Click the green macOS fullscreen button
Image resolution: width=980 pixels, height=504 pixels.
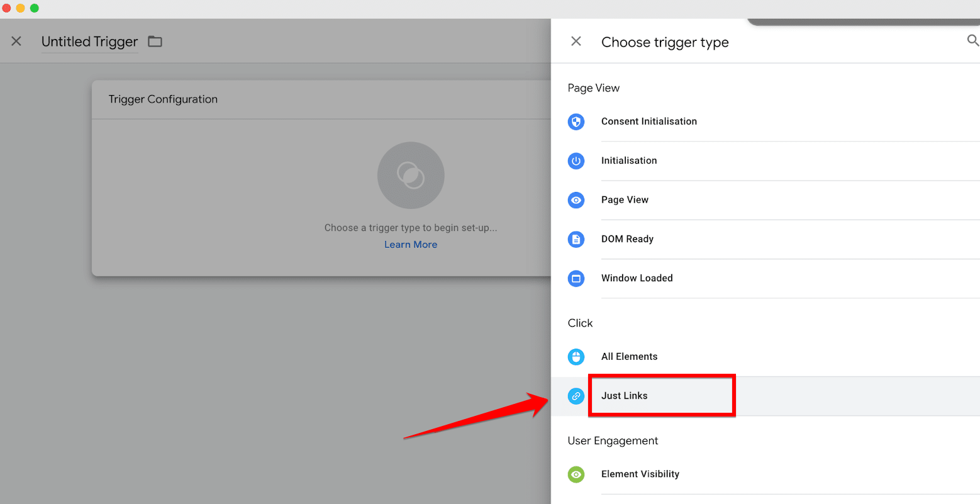click(x=35, y=8)
